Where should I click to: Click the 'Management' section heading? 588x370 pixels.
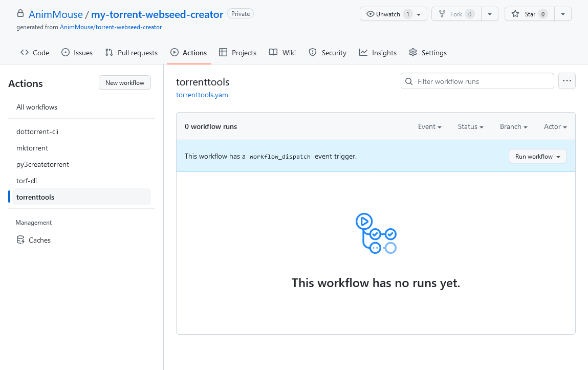tap(34, 223)
